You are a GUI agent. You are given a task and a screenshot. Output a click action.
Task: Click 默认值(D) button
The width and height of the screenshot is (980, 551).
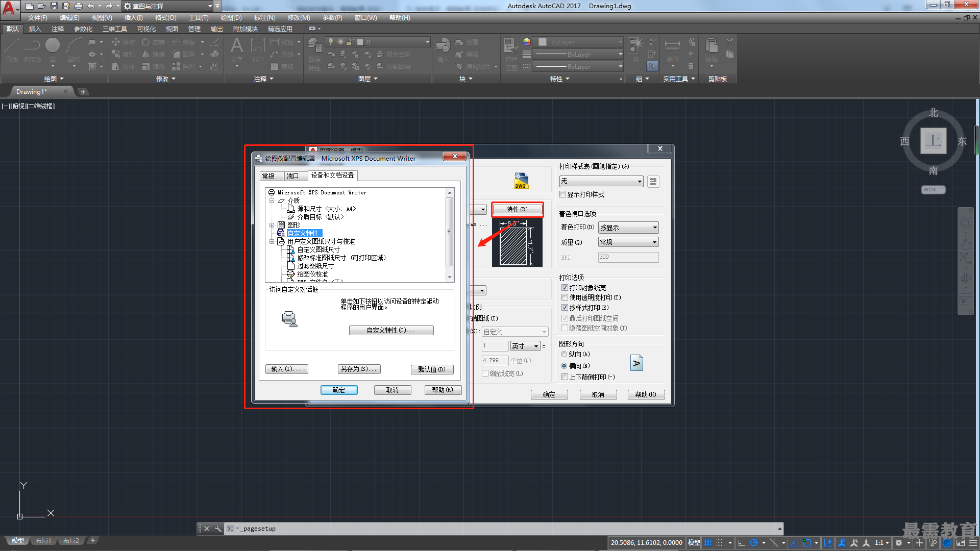click(x=432, y=369)
